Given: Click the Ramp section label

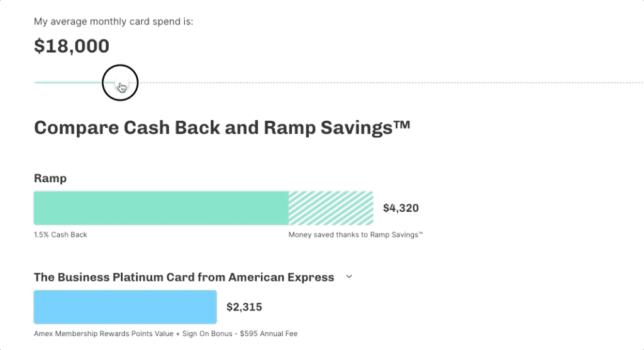Looking at the screenshot, I should pos(50,178).
